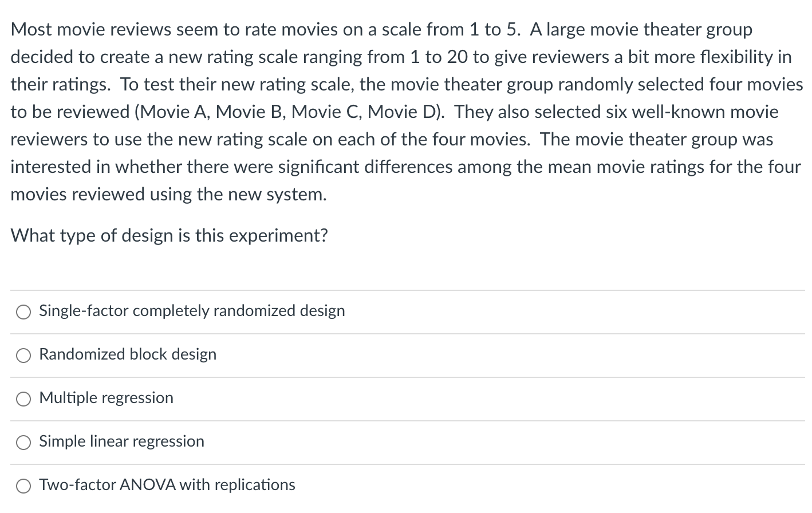This screenshot has width=812, height=513.
Task: Click the 'Multiple regression' answer label
Action: [x=106, y=397]
